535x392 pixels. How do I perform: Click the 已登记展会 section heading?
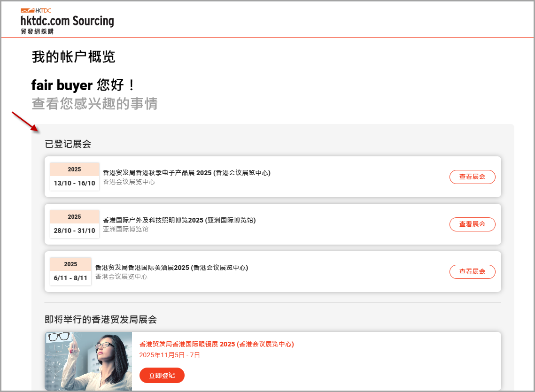(x=68, y=144)
